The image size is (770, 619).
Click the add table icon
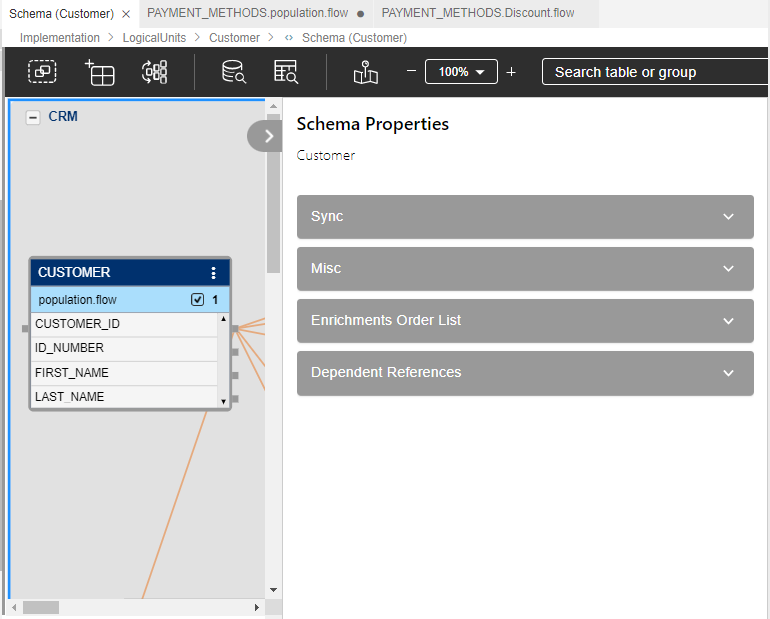(100, 72)
